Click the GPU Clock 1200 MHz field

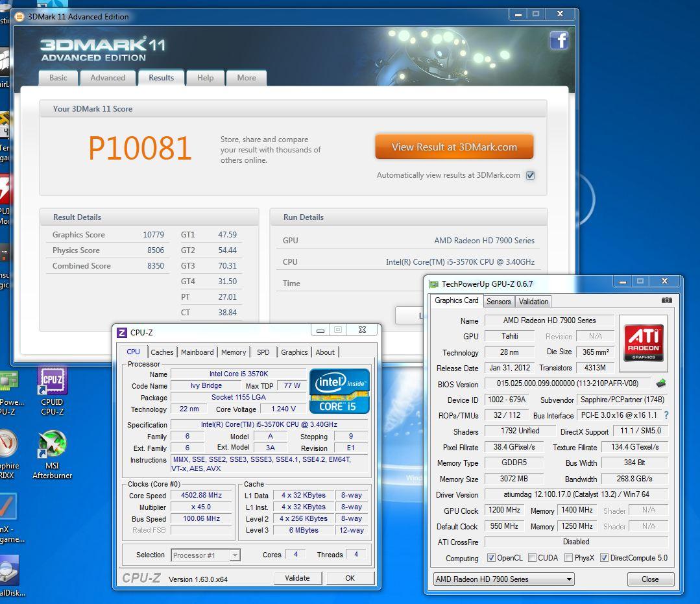[x=504, y=510]
